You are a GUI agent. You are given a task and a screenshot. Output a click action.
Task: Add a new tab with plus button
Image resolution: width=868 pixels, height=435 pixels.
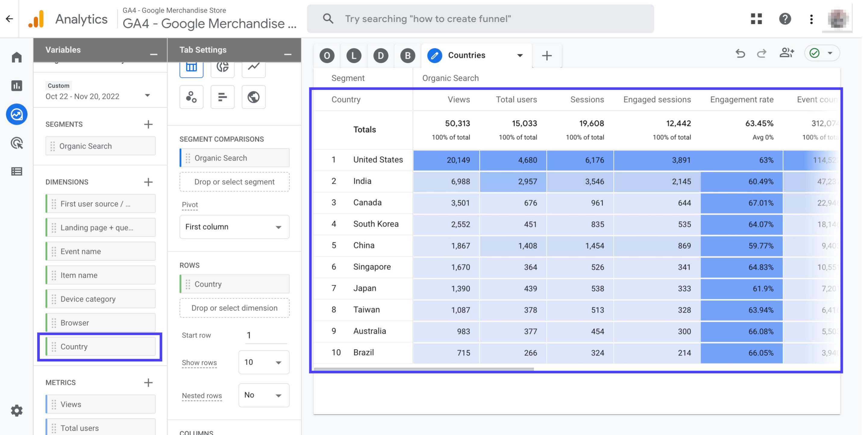pyautogui.click(x=547, y=55)
